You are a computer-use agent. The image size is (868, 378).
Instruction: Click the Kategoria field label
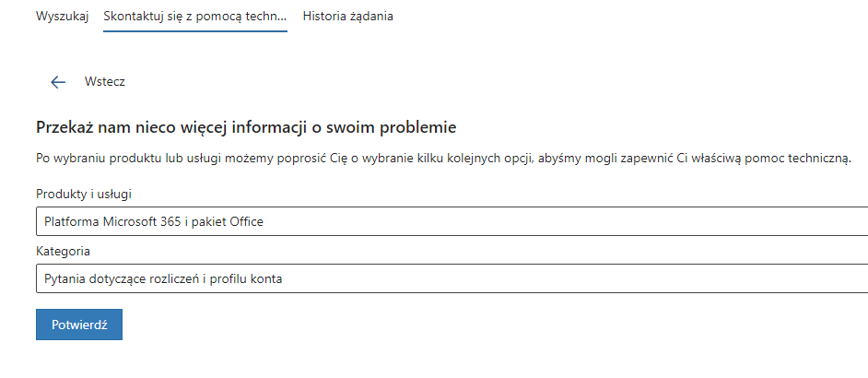[63, 251]
